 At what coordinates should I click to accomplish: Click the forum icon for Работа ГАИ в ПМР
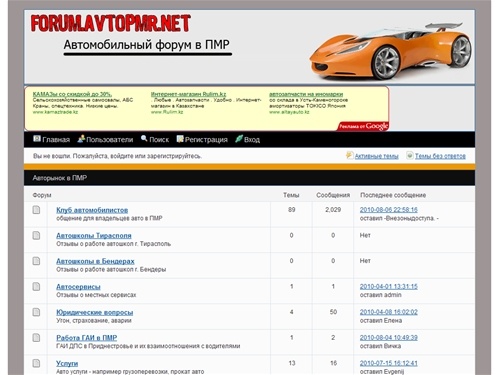[x=36, y=338]
